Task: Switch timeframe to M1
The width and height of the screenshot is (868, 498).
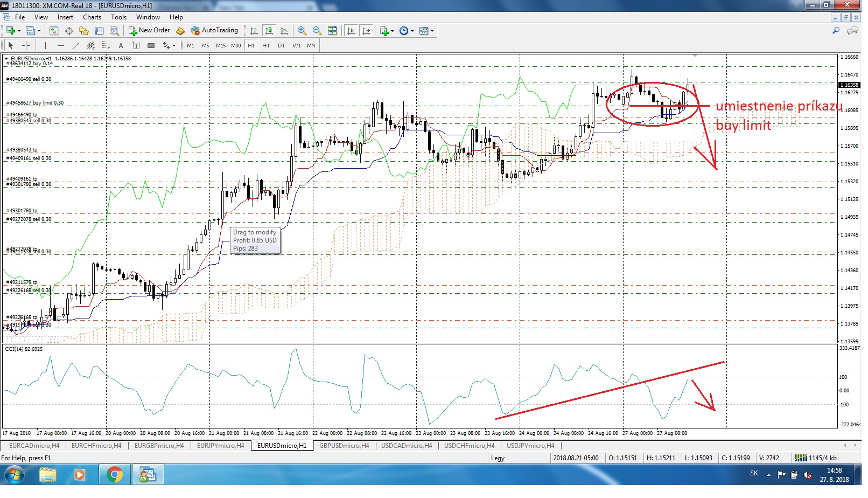Action: (x=191, y=46)
